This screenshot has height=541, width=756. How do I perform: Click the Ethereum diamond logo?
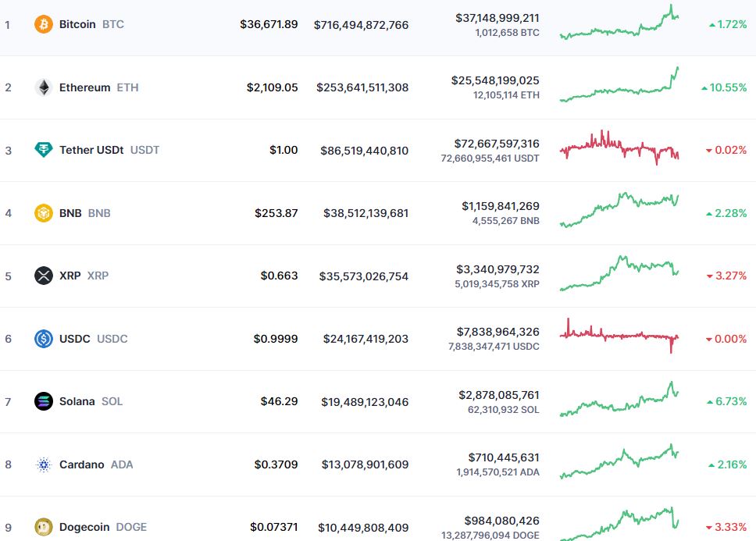44,87
